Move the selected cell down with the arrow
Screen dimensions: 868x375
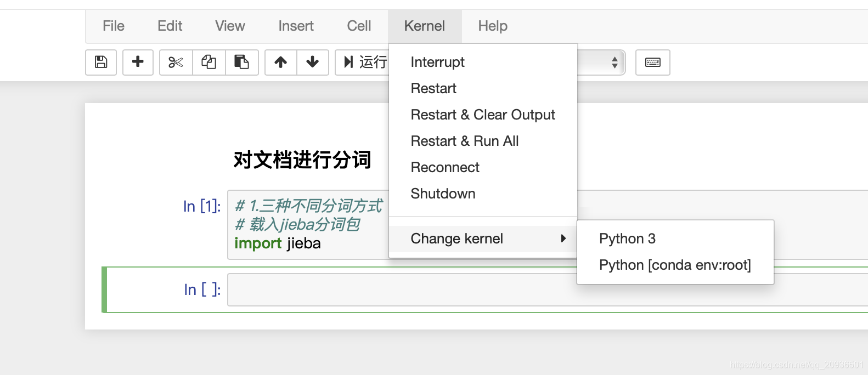pos(313,62)
